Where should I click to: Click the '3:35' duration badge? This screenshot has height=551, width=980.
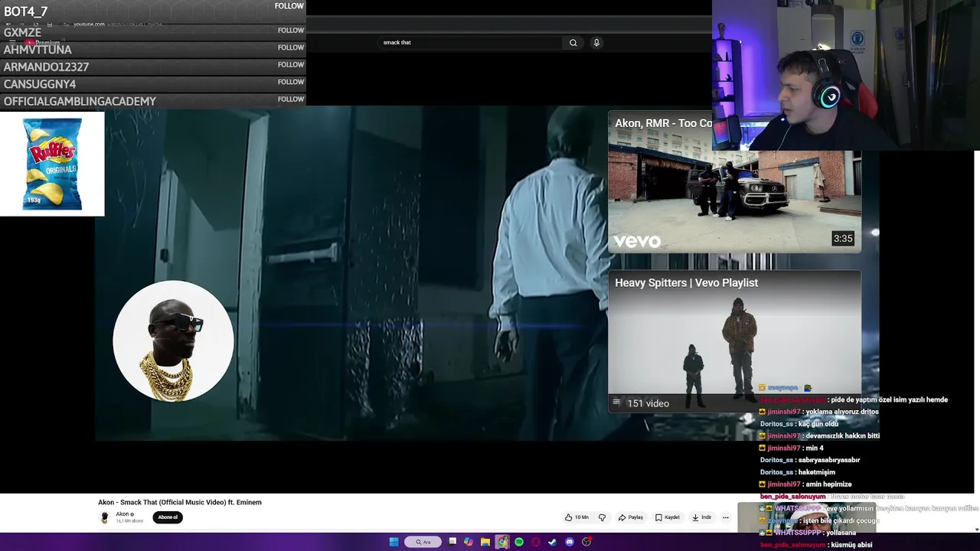[843, 239]
